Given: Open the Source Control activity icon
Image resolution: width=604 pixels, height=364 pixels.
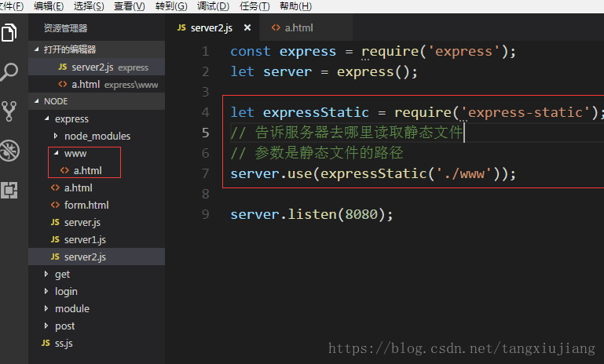Looking at the screenshot, I should point(9,111).
